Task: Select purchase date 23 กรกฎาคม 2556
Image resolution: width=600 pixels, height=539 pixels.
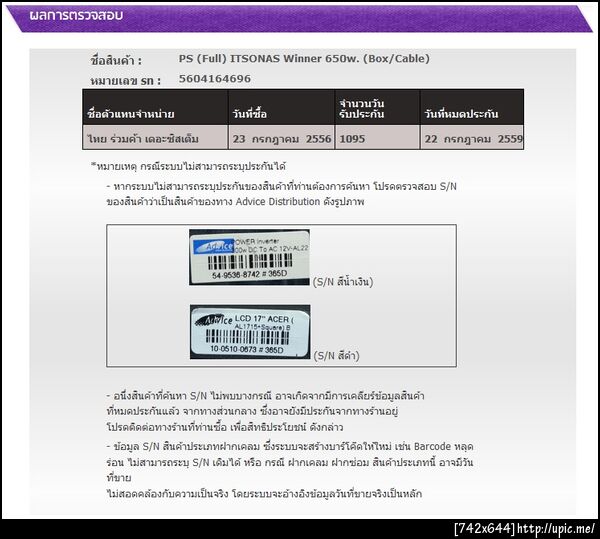Action: [282, 138]
